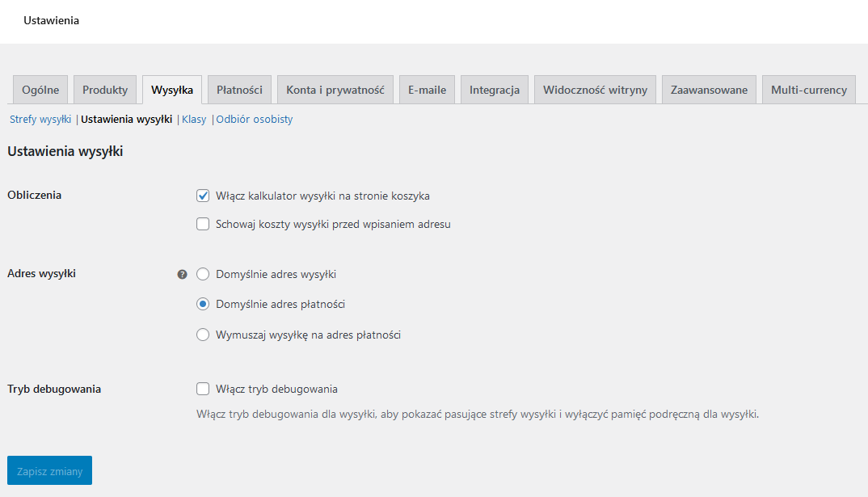Screen dimensions: 868x497
Task: Switch to the Płatności tab
Action: click(x=239, y=90)
